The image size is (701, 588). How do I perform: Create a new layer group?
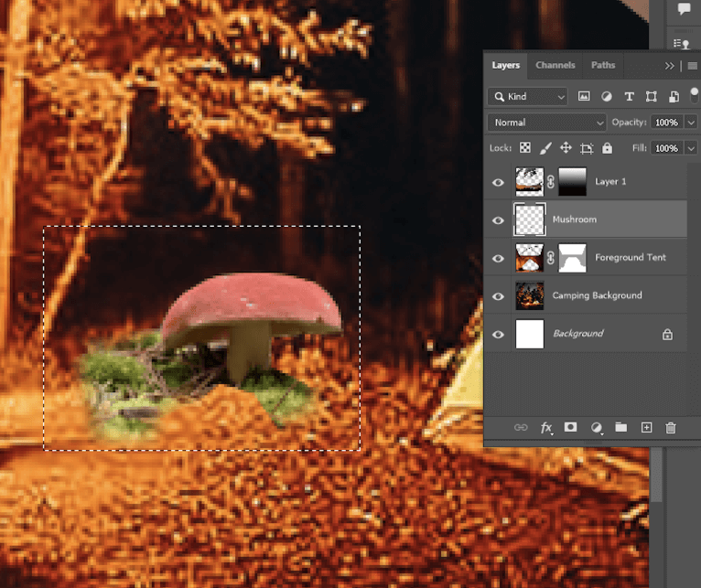click(x=621, y=427)
